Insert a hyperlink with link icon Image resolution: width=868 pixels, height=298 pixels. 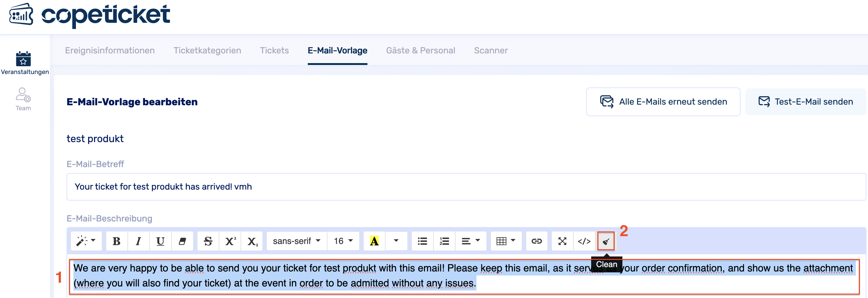(x=536, y=241)
